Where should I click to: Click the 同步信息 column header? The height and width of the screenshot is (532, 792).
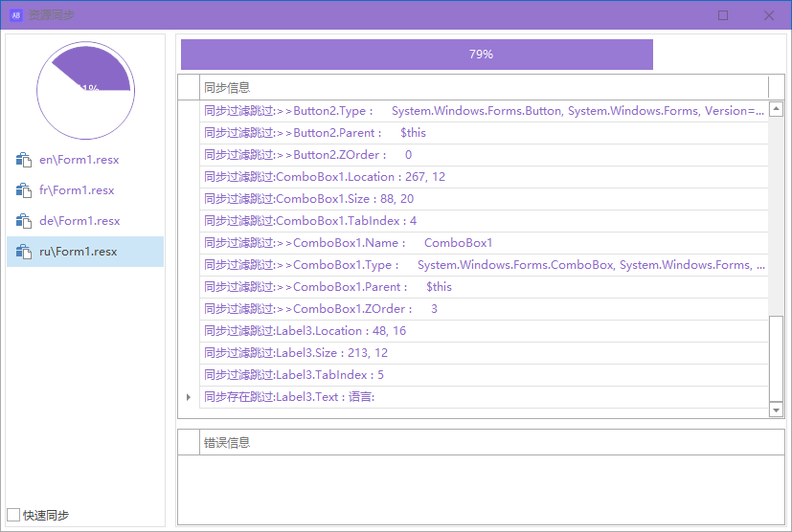tap(484, 87)
